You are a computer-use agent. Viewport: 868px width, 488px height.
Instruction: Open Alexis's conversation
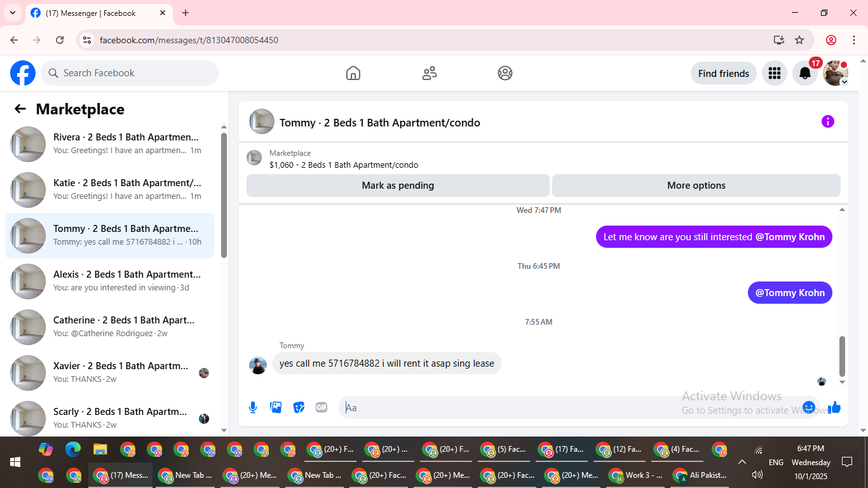tap(110, 281)
